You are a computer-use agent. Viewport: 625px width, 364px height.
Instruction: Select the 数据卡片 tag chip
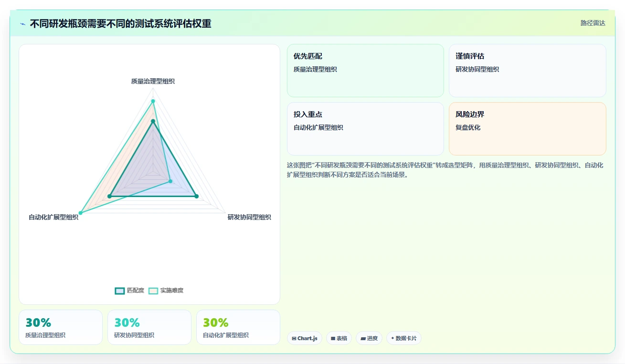click(404, 338)
